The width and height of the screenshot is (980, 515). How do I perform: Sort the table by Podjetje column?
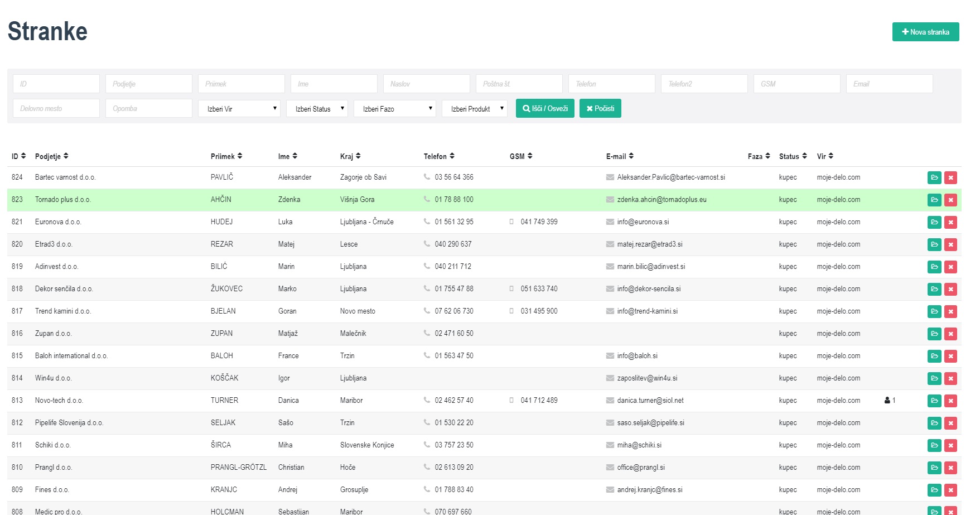51,156
